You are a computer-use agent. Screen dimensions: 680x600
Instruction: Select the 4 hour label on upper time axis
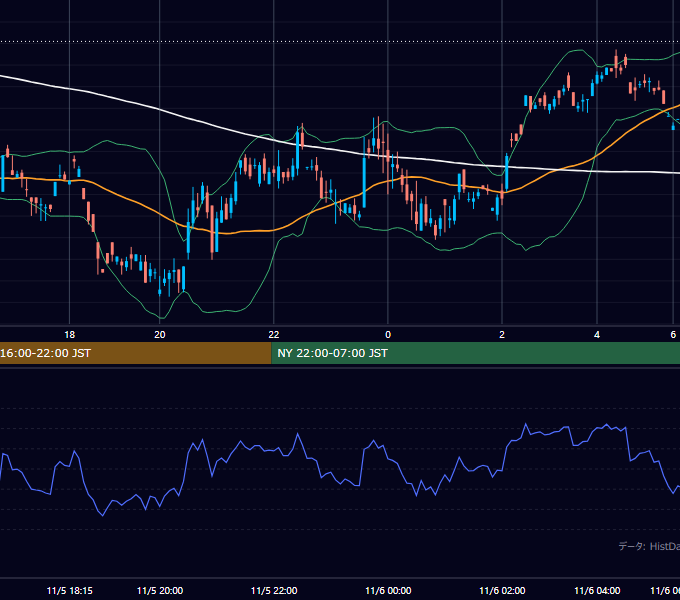(597, 335)
